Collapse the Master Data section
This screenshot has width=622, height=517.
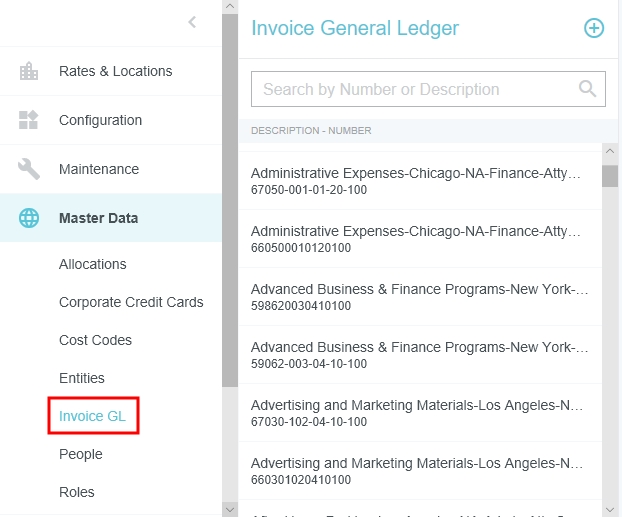[x=98, y=218]
